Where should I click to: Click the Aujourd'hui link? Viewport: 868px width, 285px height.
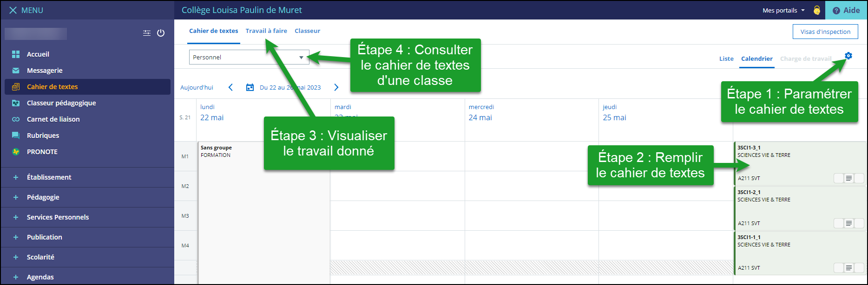coord(197,87)
